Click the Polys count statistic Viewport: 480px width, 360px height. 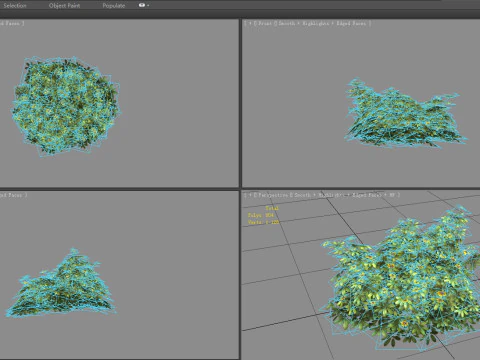coord(261,215)
